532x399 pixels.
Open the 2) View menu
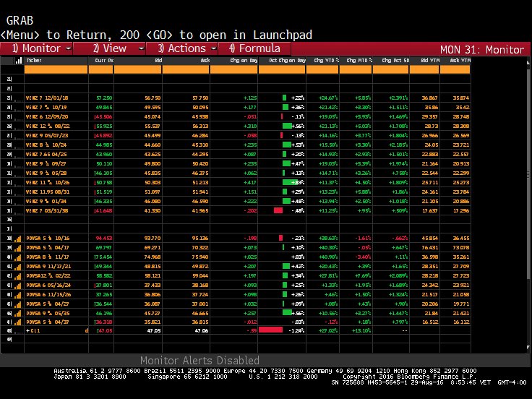[110, 48]
